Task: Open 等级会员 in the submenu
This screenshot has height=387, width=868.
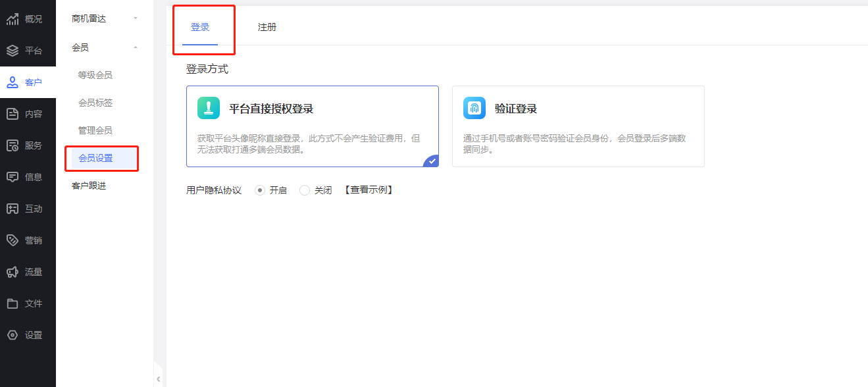Action: (95, 75)
